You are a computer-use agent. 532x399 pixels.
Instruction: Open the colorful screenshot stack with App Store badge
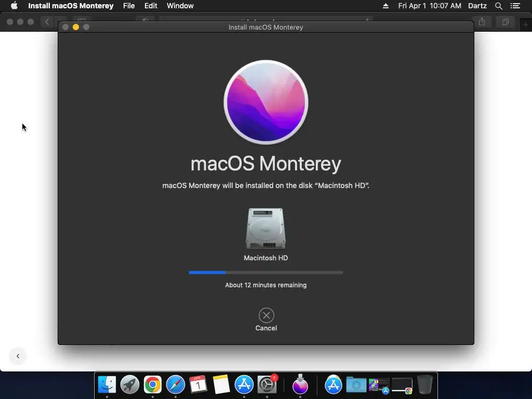(x=379, y=386)
